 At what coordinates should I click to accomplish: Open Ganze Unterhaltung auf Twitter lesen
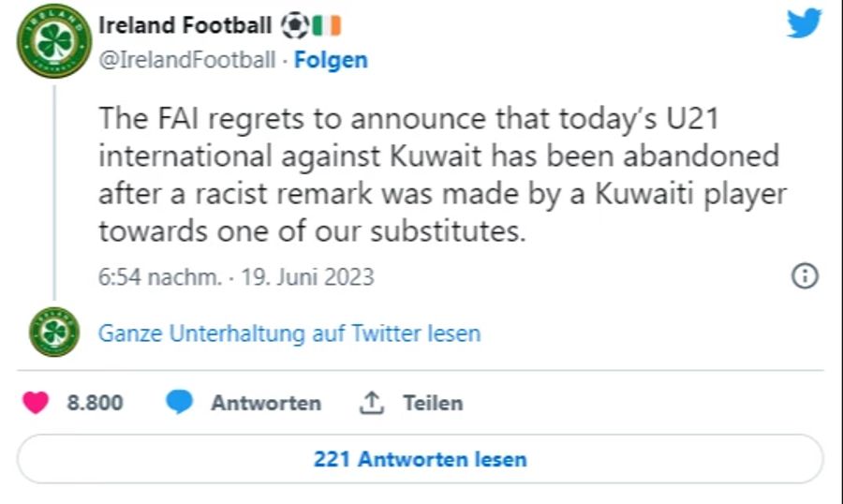[x=289, y=334]
